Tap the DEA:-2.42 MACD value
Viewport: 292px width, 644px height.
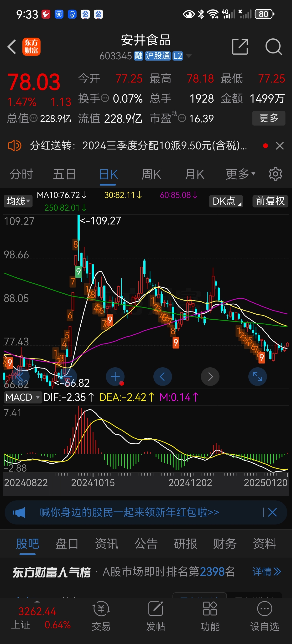tap(127, 397)
